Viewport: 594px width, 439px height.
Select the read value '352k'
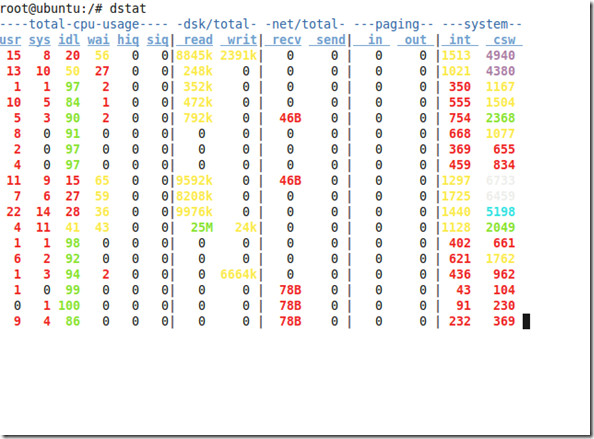coord(198,87)
